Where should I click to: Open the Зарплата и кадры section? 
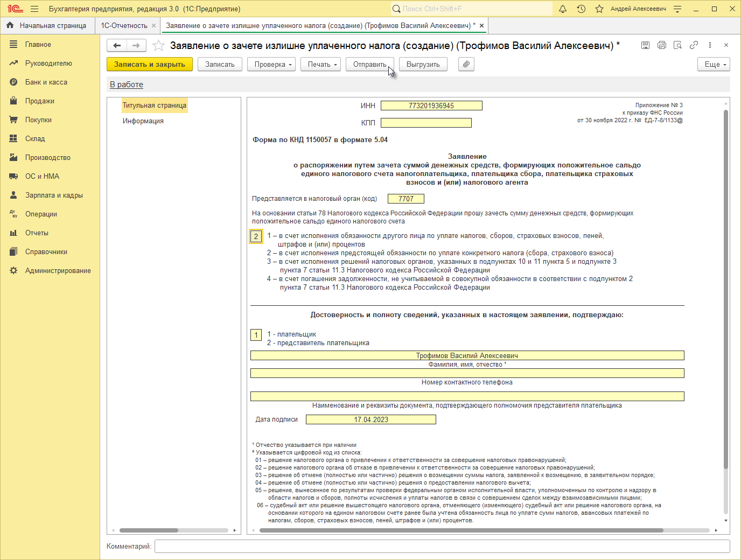(50, 195)
